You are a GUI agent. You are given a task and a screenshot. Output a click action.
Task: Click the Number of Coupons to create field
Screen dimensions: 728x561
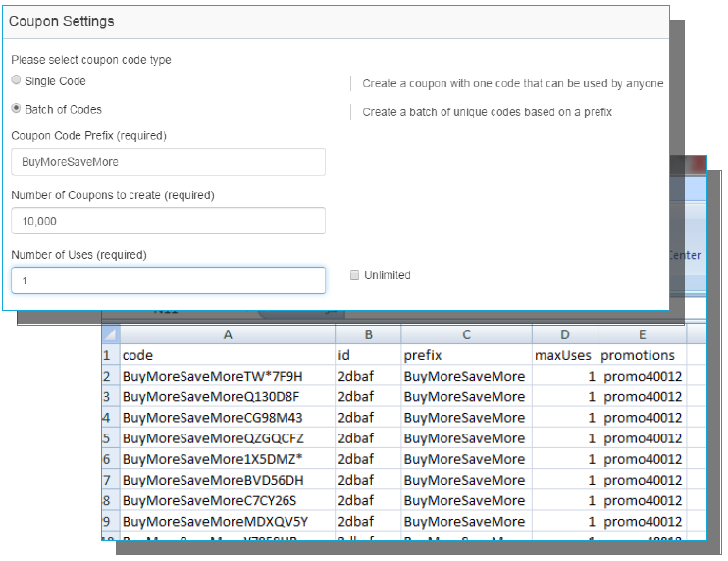click(168, 221)
